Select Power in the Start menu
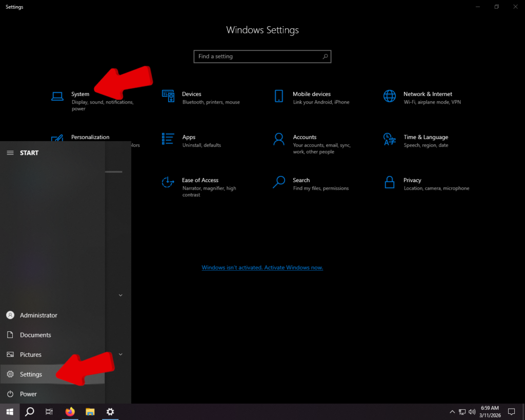 coord(28,394)
